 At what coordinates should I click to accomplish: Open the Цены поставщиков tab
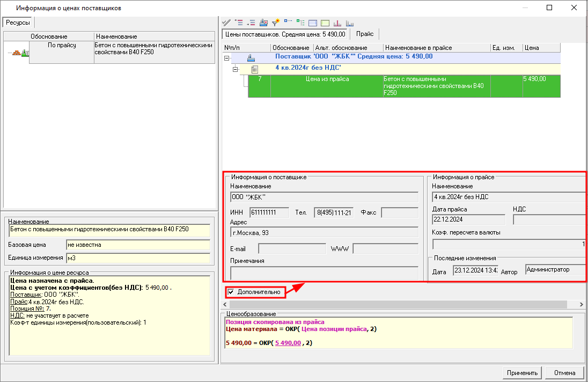point(285,34)
